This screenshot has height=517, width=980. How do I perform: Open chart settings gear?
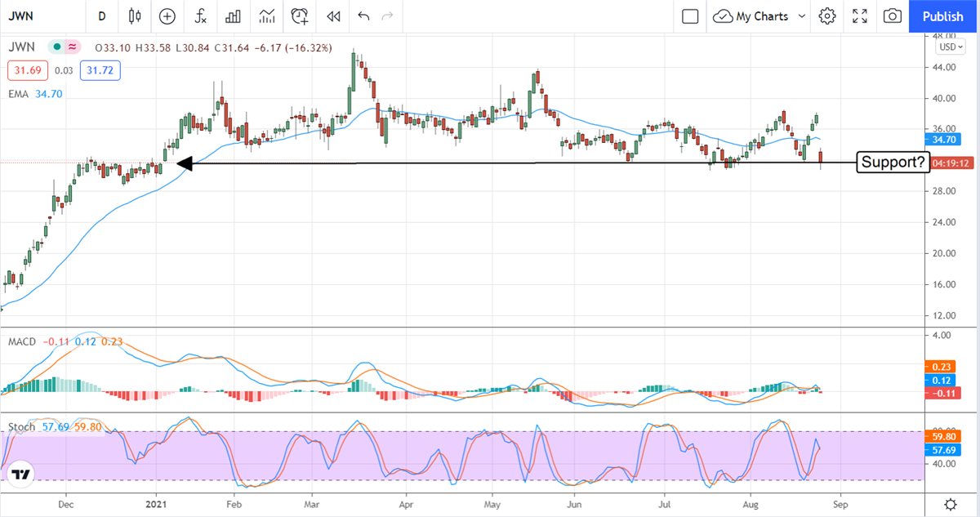tap(827, 16)
